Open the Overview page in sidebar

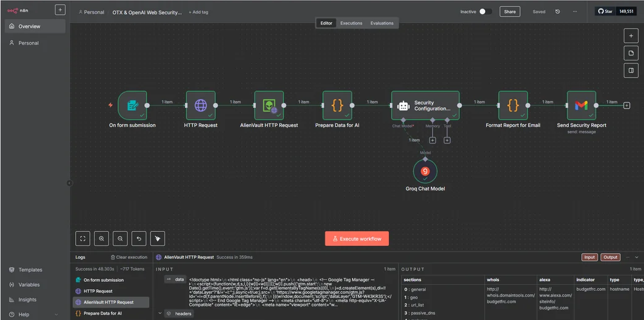pos(35,27)
